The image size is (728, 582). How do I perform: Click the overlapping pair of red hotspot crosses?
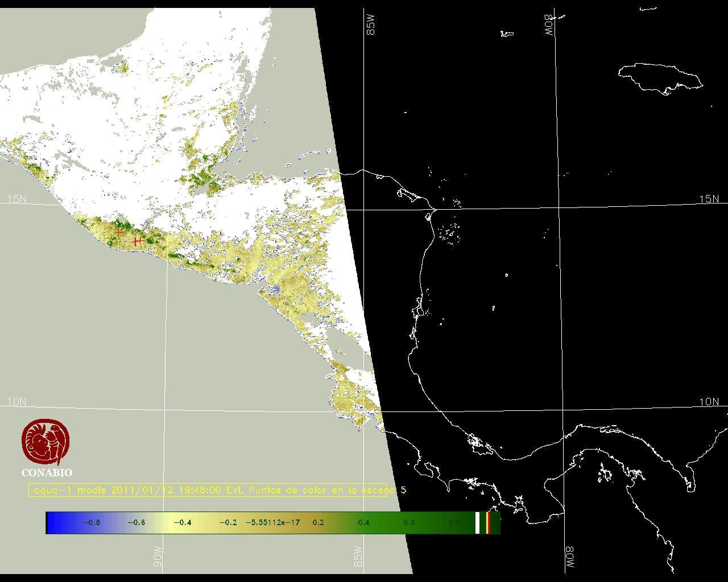point(136,242)
